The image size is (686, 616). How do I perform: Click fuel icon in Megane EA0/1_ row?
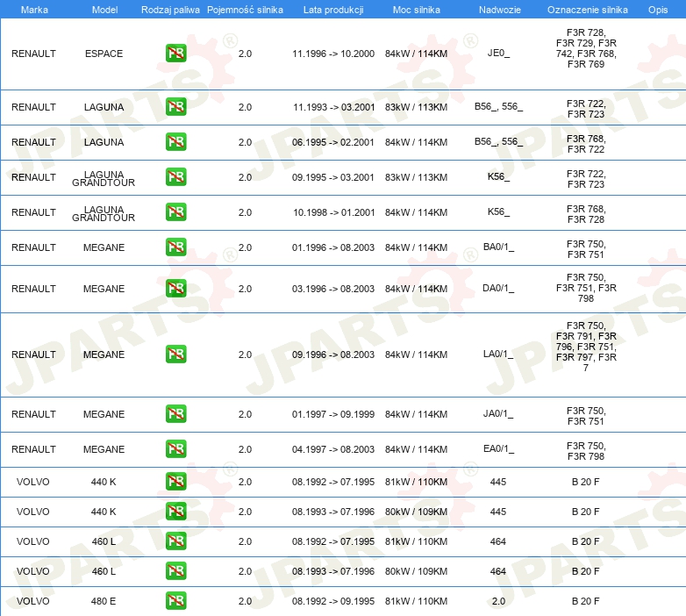click(175, 449)
